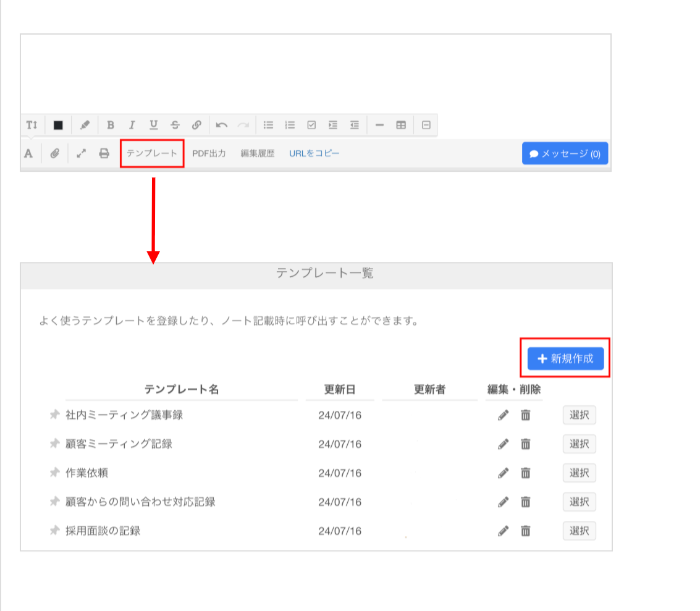Screen dimensions: 700x611
Task: Open the editor fullscreen with the expand arrows icon
Action: point(81,153)
